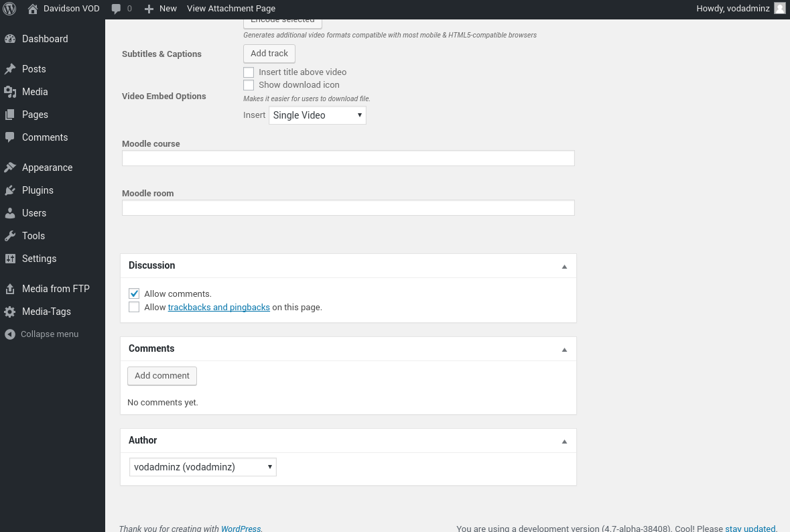Click the user avatar in admin bar
The height and width of the screenshot is (532, 790).
779,9
